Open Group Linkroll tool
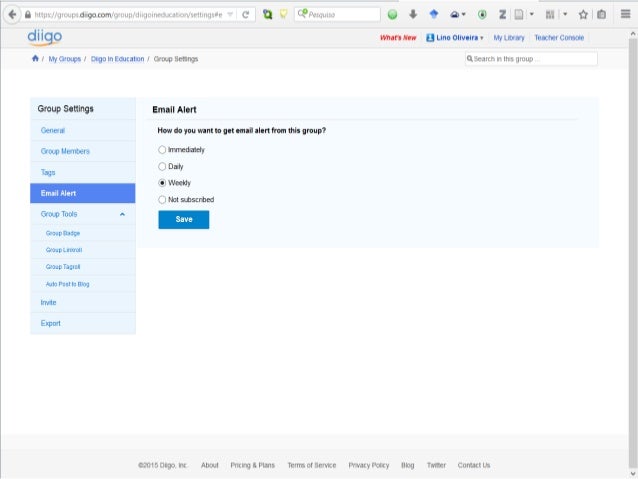Image resolution: width=638 pixels, height=479 pixels. coord(64,250)
